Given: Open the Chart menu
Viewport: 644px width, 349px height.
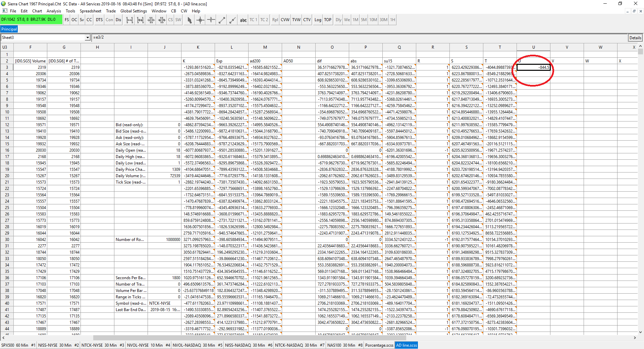Looking at the screenshot, I should tap(37, 11).
